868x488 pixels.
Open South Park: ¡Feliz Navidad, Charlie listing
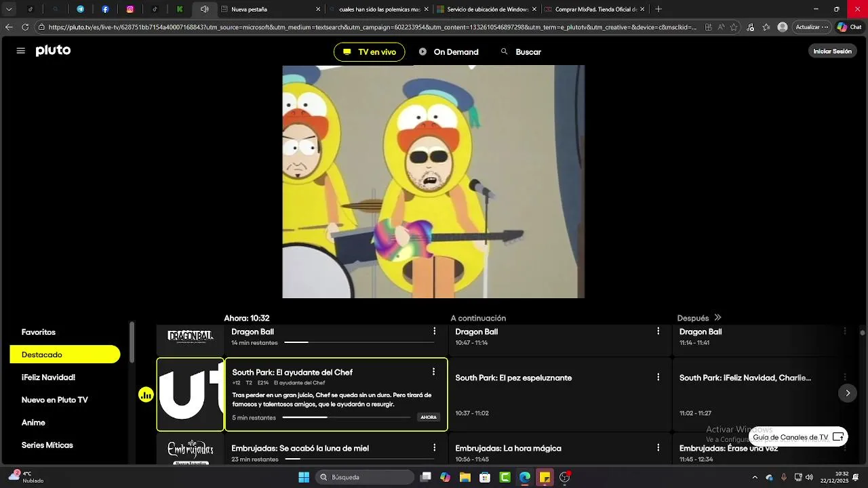[x=745, y=378]
